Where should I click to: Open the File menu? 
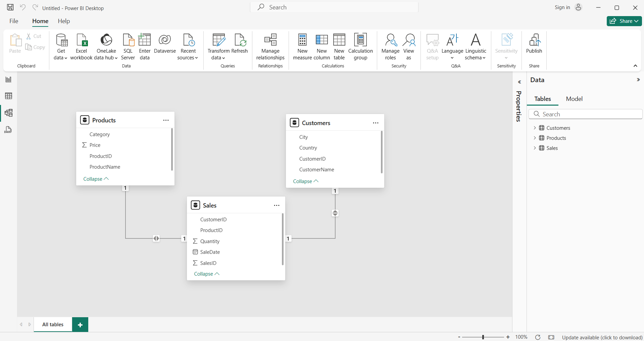pos(14,21)
